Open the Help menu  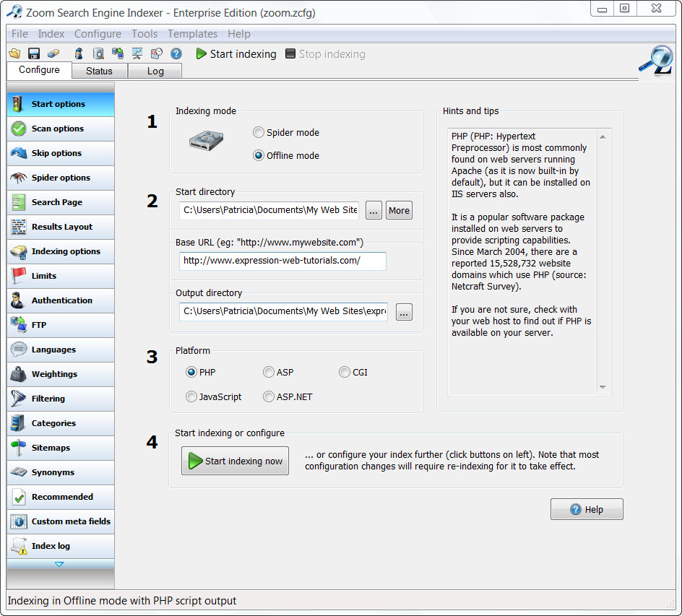pos(239,34)
